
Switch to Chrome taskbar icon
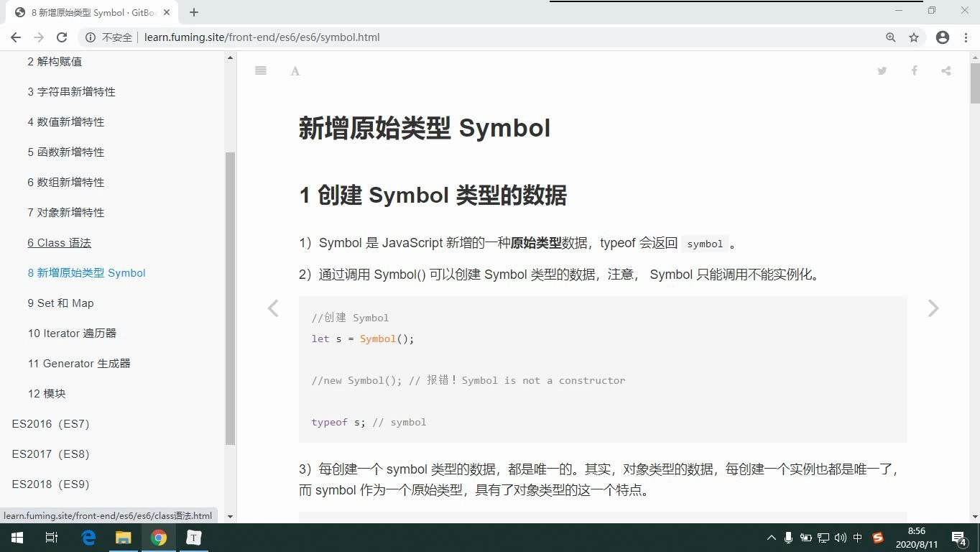159,538
